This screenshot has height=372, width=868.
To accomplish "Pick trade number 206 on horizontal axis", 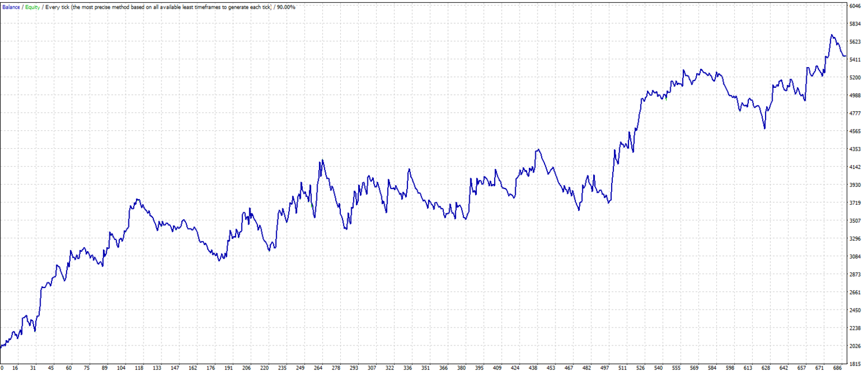I will [x=247, y=368].
